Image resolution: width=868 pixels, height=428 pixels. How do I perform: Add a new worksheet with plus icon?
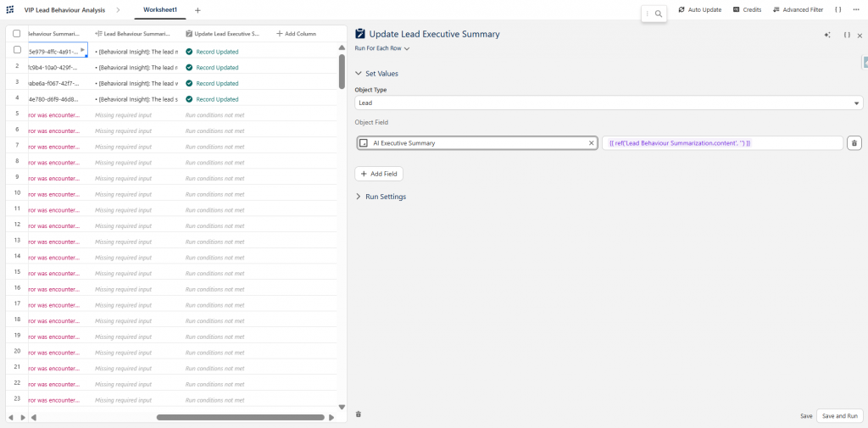pos(198,10)
